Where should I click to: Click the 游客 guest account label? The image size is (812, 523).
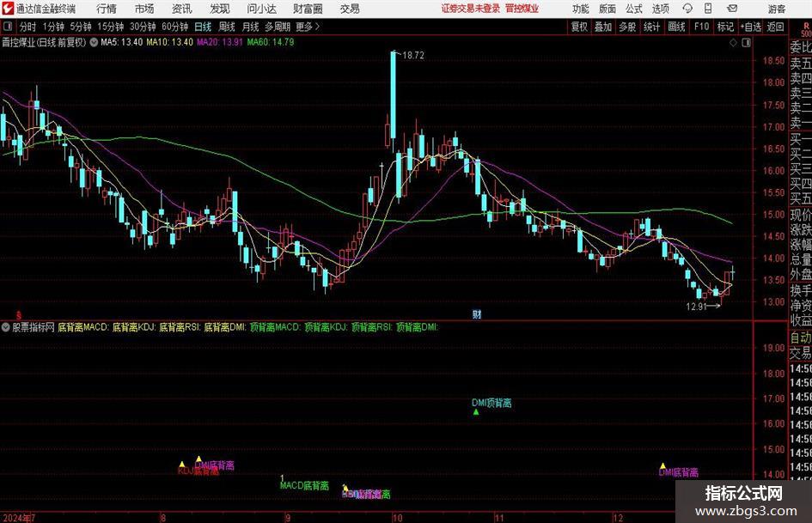pyautogui.click(x=777, y=9)
